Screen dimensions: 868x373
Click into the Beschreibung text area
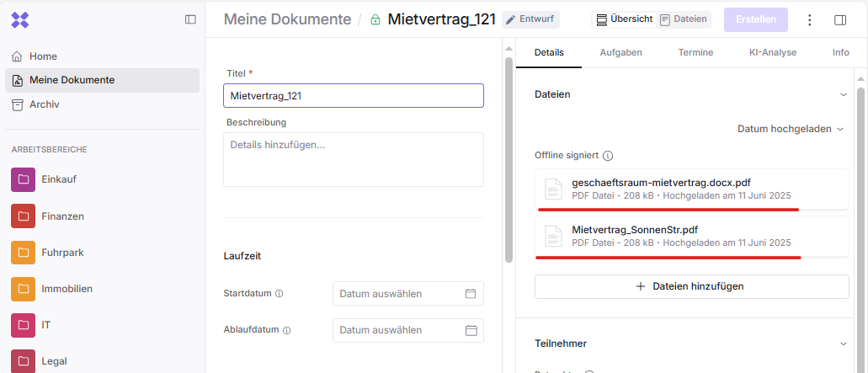[x=353, y=159]
